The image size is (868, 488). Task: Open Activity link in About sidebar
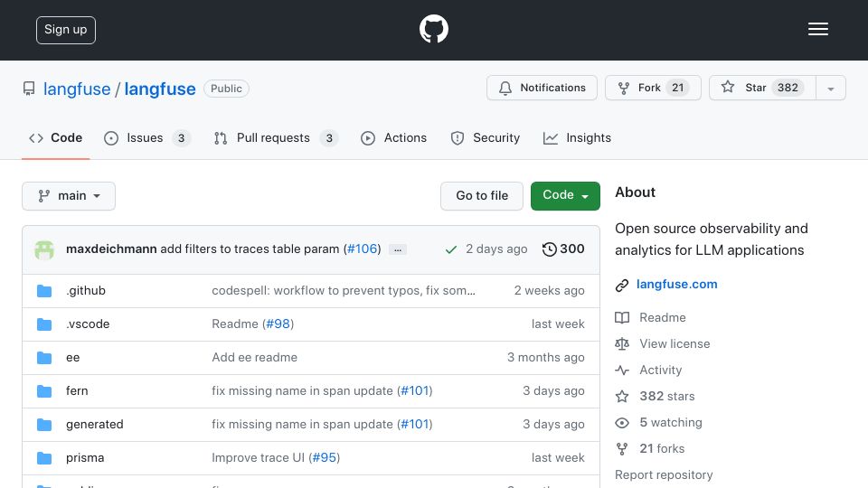pos(660,371)
